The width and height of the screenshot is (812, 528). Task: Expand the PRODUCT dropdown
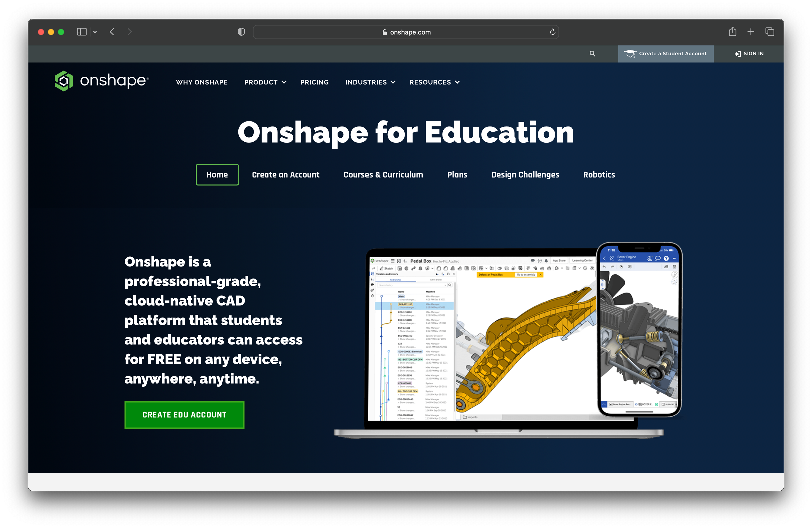pyautogui.click(x=265, y=82)
